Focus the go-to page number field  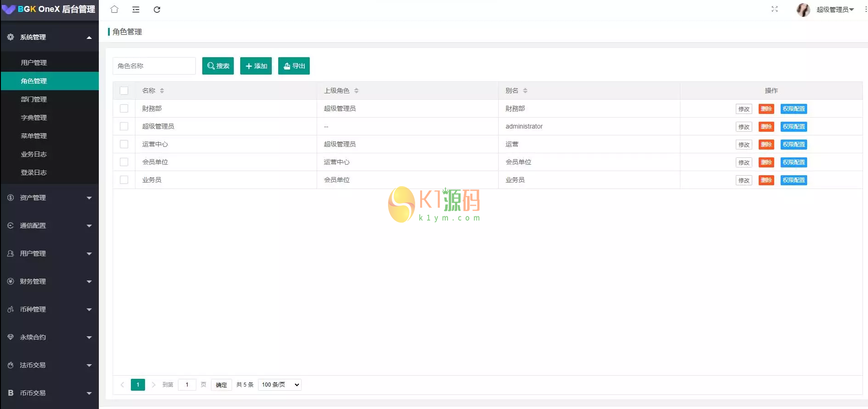pos(187,385)
